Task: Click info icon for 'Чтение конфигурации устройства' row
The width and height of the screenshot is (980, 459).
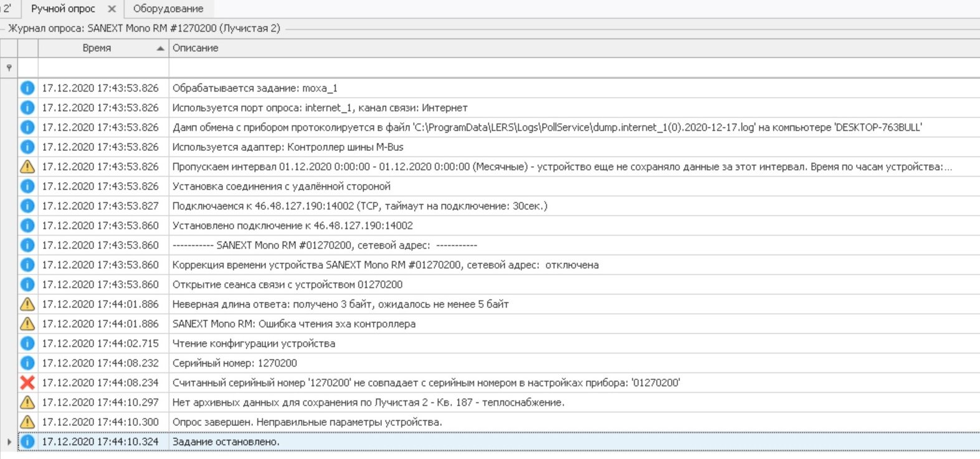Action: tap(27, 343)
